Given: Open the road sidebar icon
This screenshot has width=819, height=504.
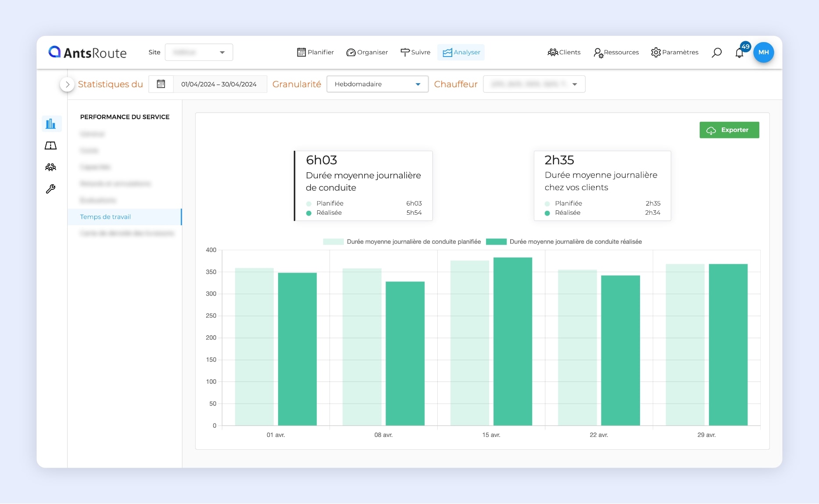Looking at the screenshot, I should point(51,146).
